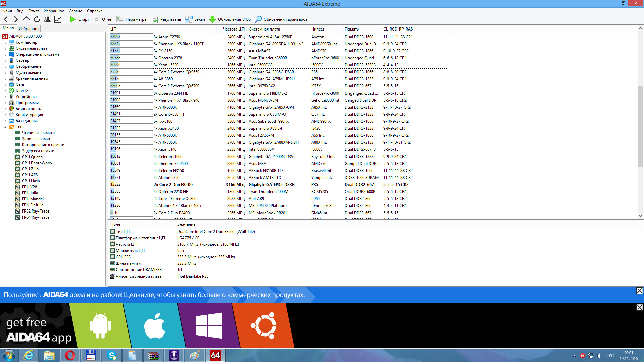
Task: Open Internet Explorer from the taskbar
Action: tap(29, 355)
